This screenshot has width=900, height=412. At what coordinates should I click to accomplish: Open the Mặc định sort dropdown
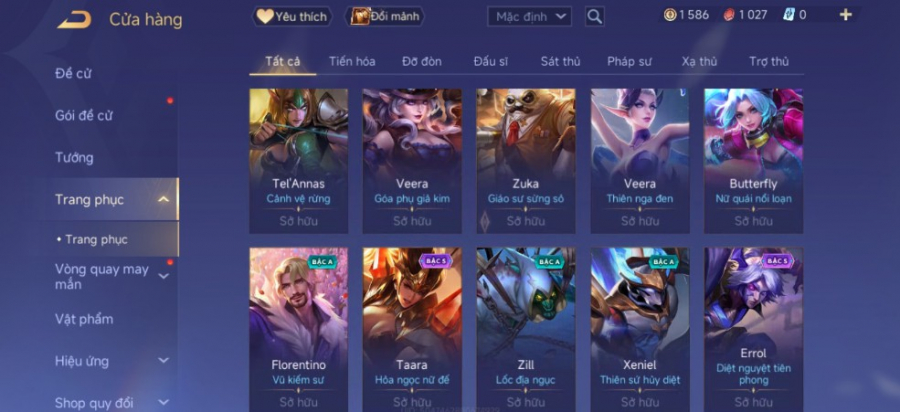tap(529, 17)
